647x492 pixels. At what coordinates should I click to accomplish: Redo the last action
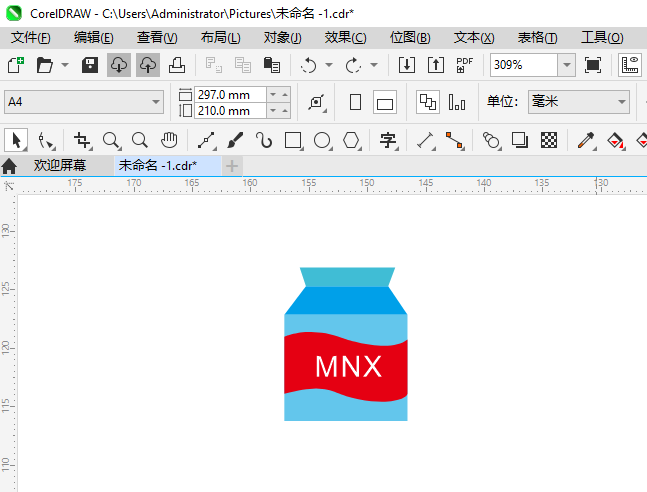pos(353,65)
